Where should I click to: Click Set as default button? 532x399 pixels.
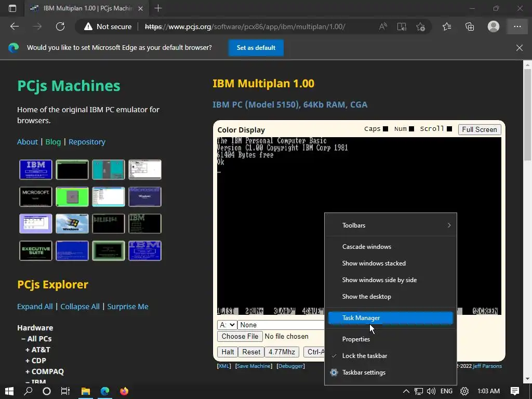256,48
